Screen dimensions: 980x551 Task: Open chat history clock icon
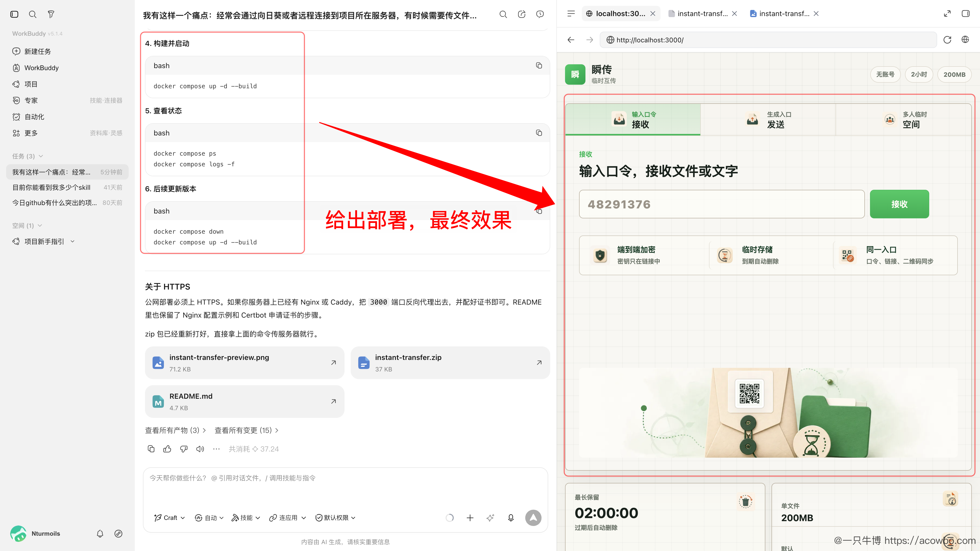pos(540,14)
